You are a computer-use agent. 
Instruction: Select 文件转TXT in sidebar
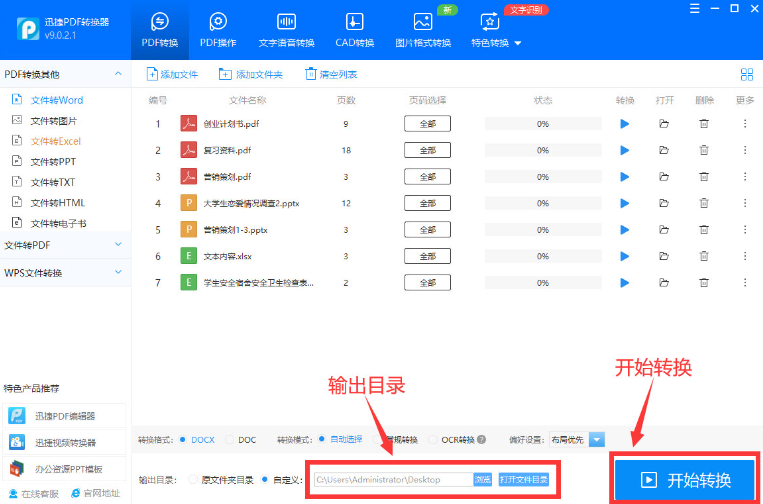[x=53, y=182]
